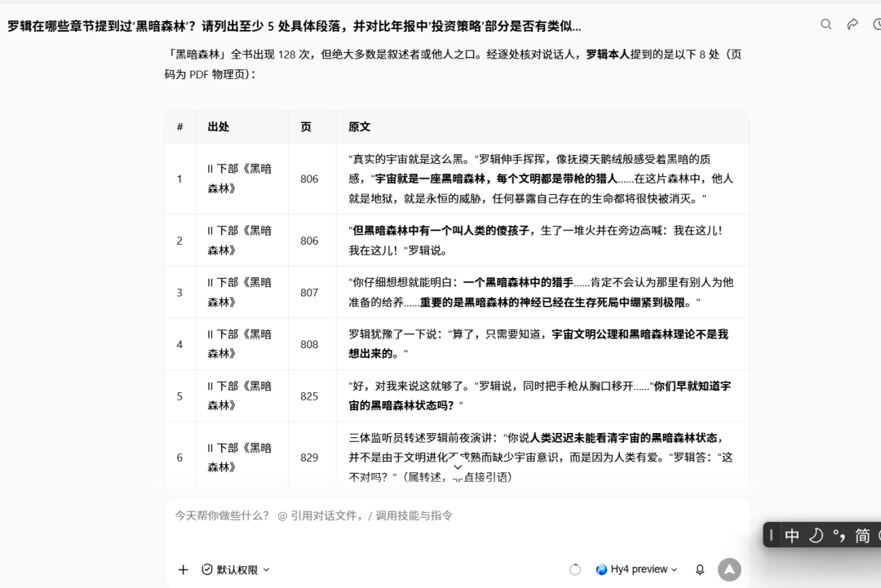This screenshot has width=881, height=588.
Task: Click the quote 罗辑犹豫了一下说
Action: (x=538, y=343)
